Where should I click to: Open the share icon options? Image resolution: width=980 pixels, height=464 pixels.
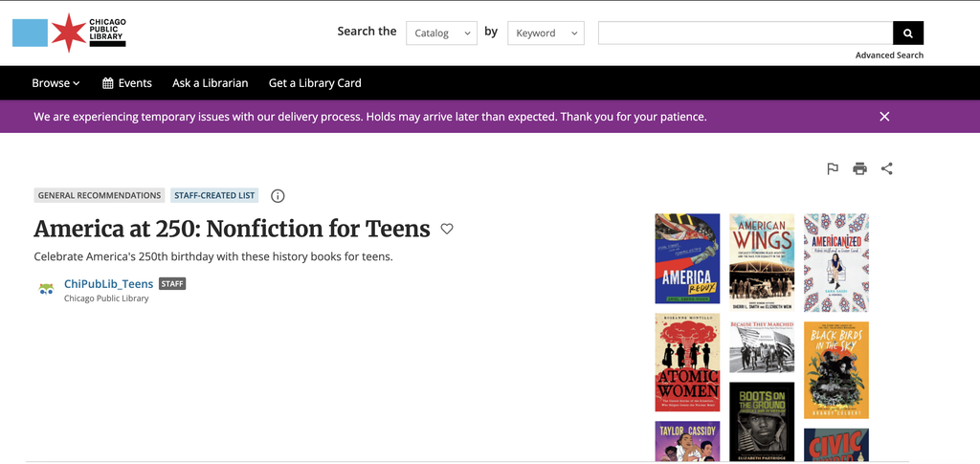click(887, 168)
